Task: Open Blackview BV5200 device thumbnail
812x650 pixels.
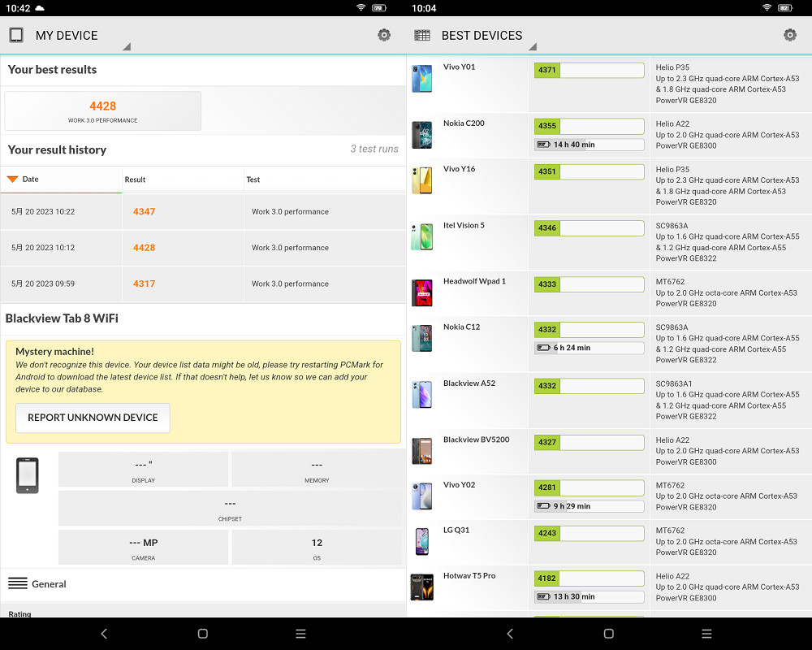Action: pos(422,451)
